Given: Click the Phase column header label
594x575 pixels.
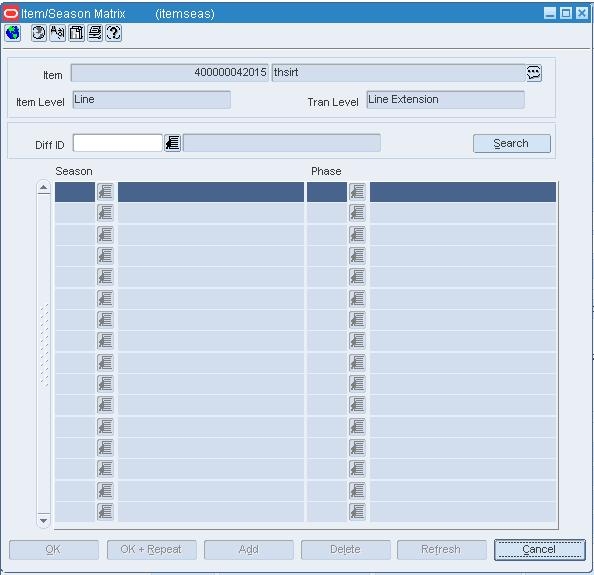Looking at the screenshot, I should point(326,171).
